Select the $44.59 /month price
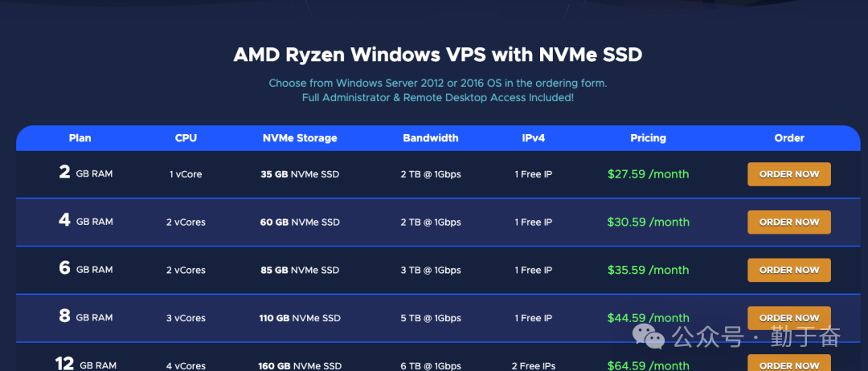Screen dimensions: 868x371 tap(649, 318)
